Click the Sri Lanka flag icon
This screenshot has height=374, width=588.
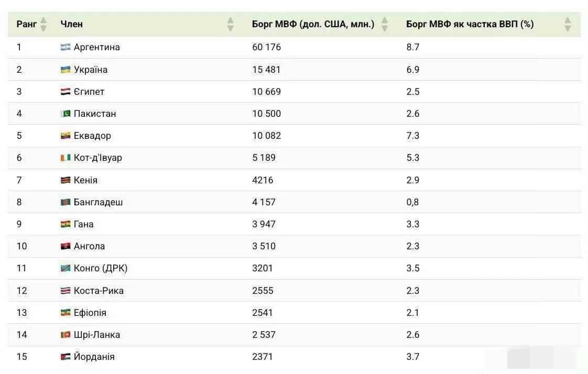click(x=66, y=335)
